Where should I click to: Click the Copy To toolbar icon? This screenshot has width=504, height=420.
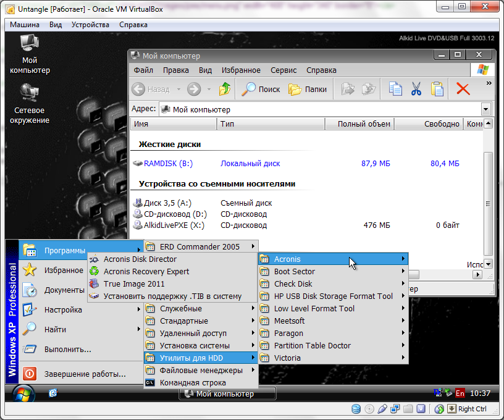[369, 89]
